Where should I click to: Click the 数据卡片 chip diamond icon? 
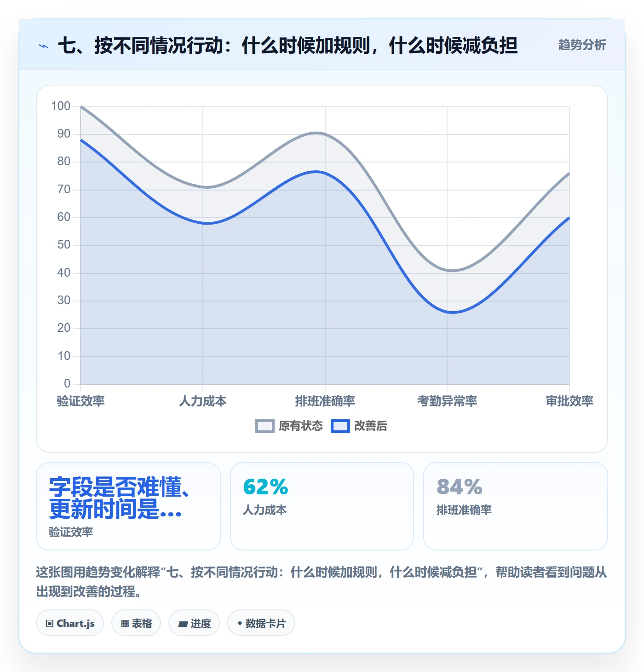(240, 623)
